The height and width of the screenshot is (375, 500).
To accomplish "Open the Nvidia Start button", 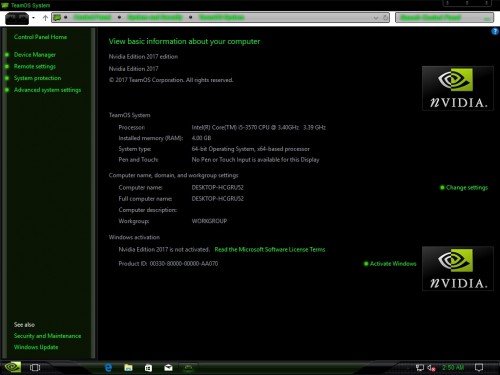I will [13, 367].
